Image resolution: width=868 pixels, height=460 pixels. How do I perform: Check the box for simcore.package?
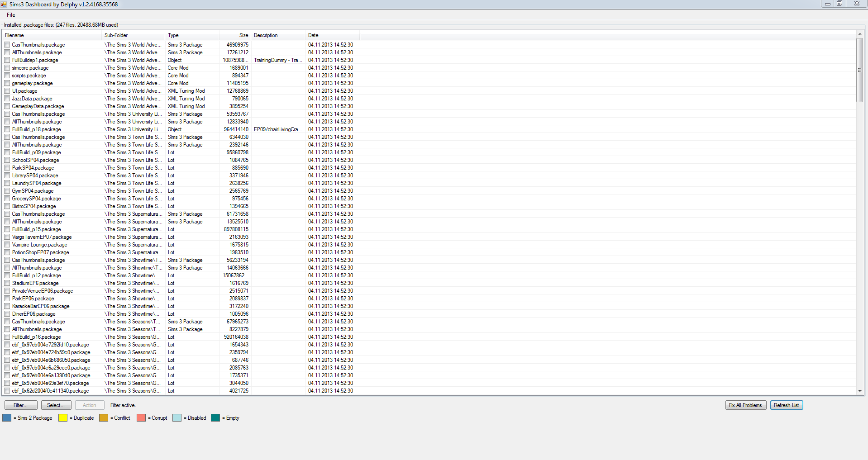point(7,68)
